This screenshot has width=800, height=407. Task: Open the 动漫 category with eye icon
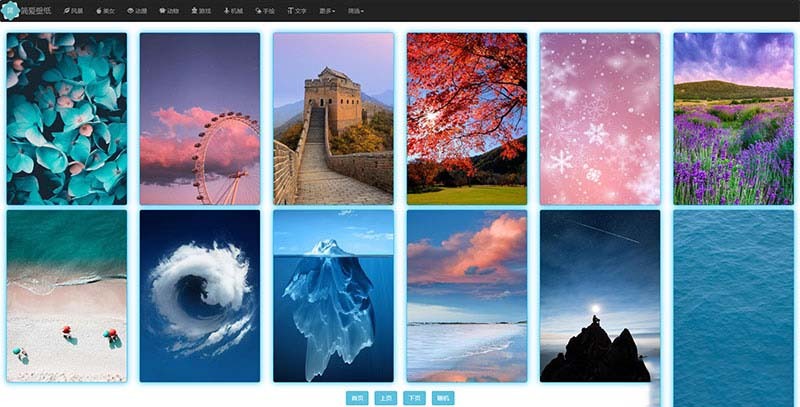click(x=137, y=10)
